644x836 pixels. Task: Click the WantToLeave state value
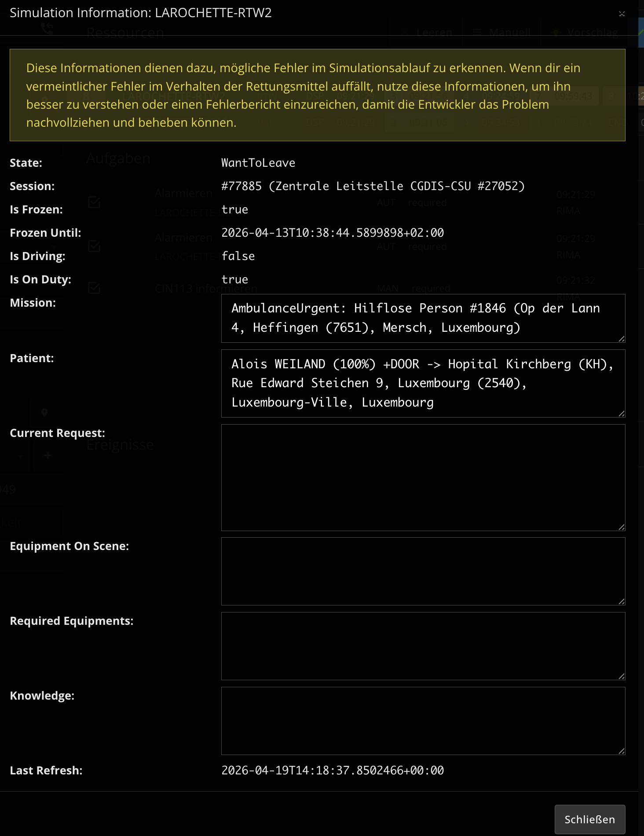pyautogui.click(x=258, y=163)
